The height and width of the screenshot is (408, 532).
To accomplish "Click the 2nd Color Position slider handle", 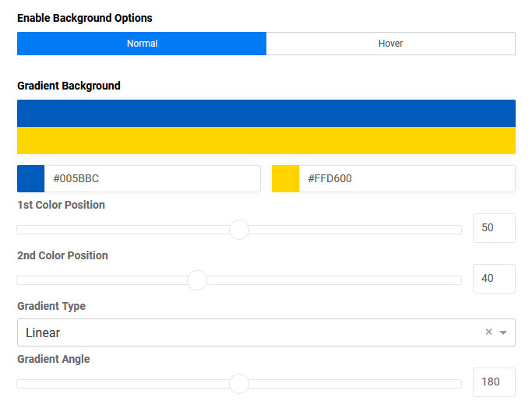I will (x=197, y=280).
